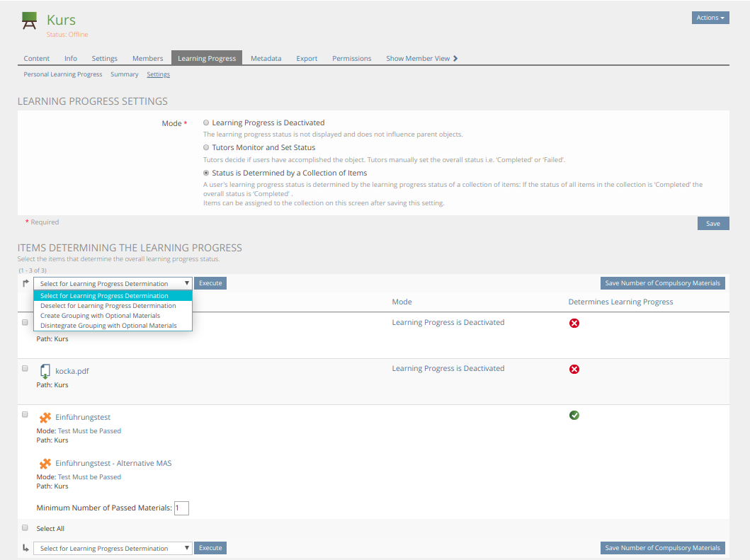Choose Tutors Monitor and Set Status radio

[206, 147]
